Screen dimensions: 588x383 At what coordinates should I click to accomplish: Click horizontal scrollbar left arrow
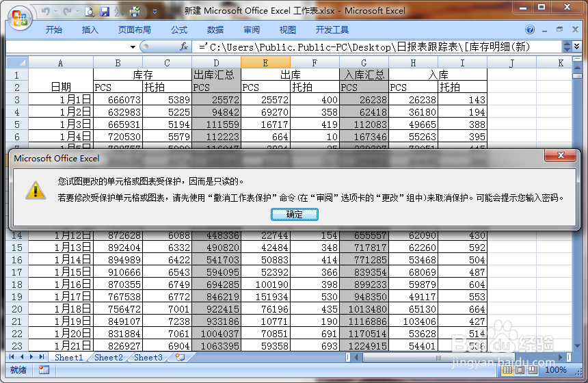pos(356,358)
